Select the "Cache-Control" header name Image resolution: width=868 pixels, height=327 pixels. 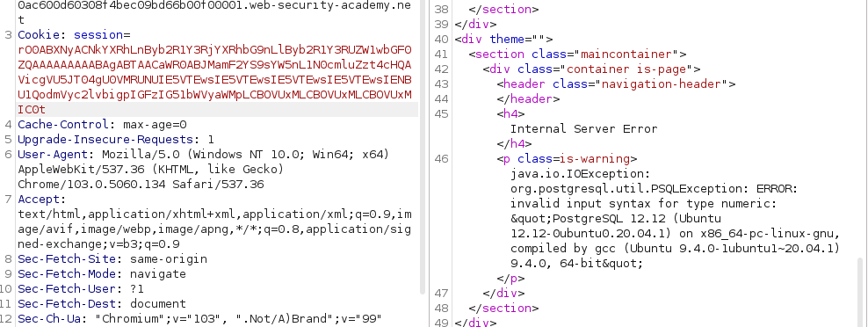[x=62, y=125]
